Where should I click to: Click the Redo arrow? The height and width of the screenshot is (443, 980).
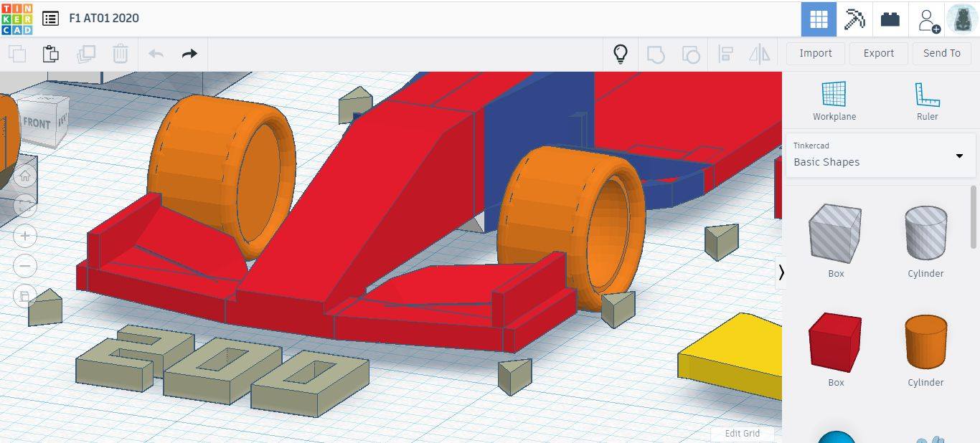pos(189,54)
